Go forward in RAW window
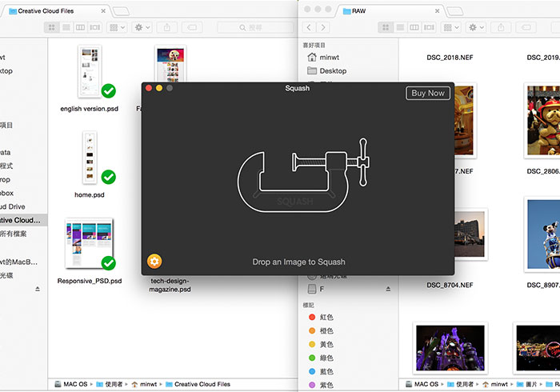 323,27
